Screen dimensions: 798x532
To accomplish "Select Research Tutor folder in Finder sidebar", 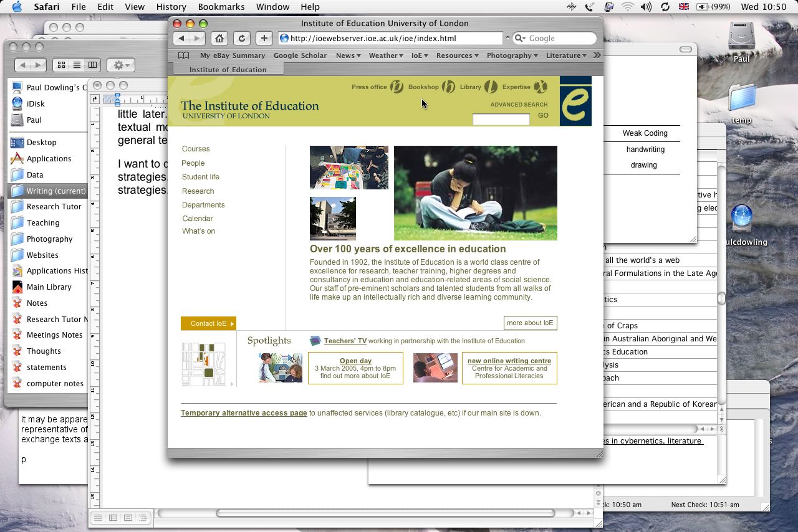I will coord(54,206).
